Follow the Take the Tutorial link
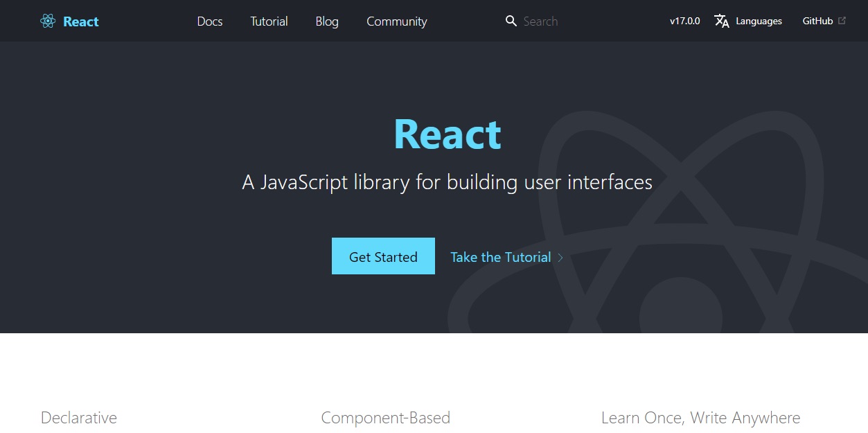 (501, 257)
